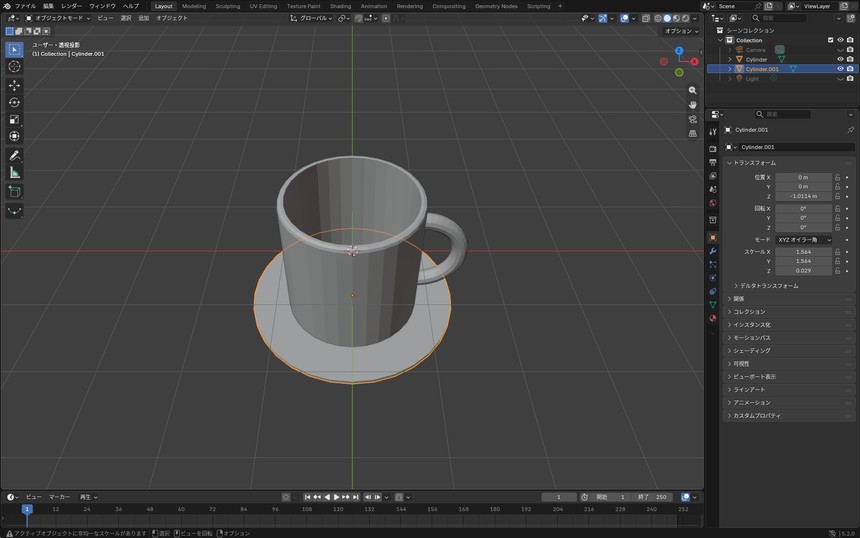This screenshot has height=538, width=860.
Task: Pick the Measure tool
Action: pos(14,173)
